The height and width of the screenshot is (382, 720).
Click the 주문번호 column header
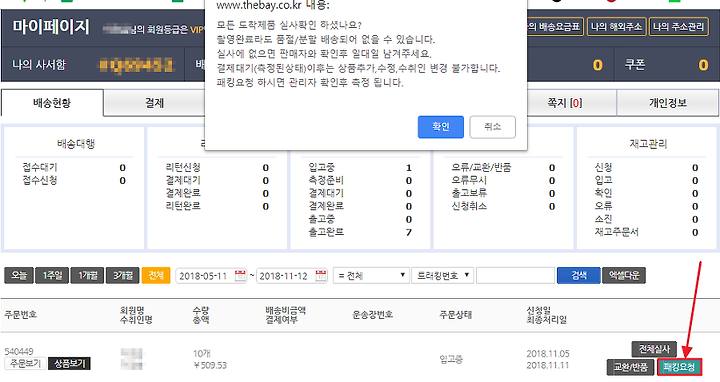[x=21, y=315]
